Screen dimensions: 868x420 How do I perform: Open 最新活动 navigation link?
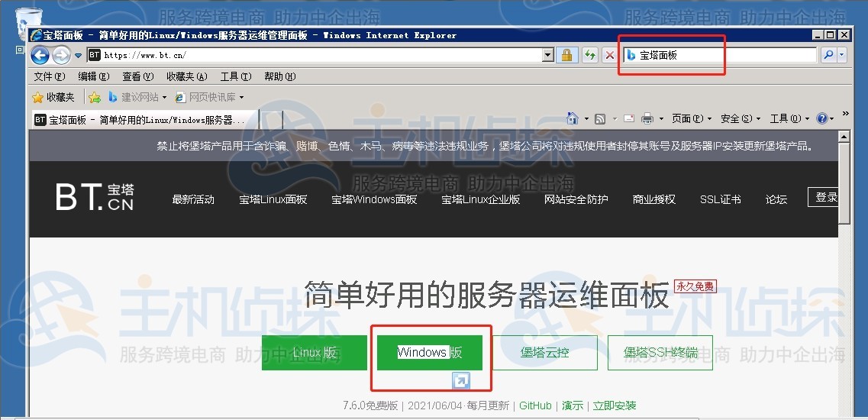pos(192,199)
